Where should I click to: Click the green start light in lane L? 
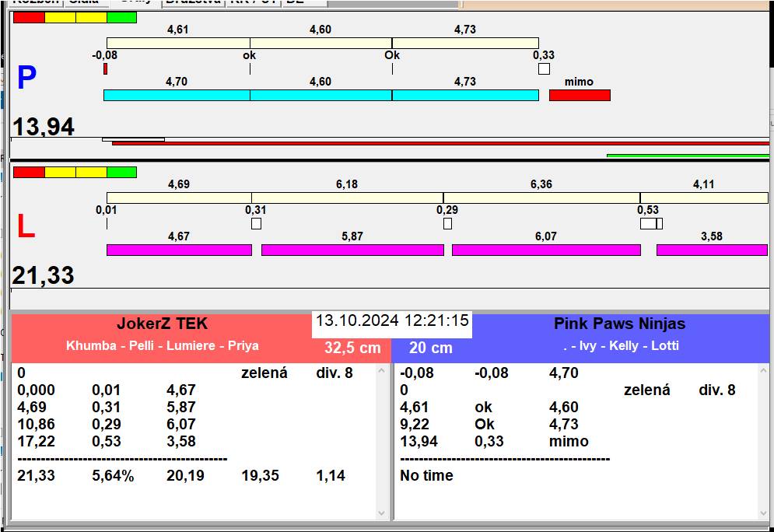point(121,172)
